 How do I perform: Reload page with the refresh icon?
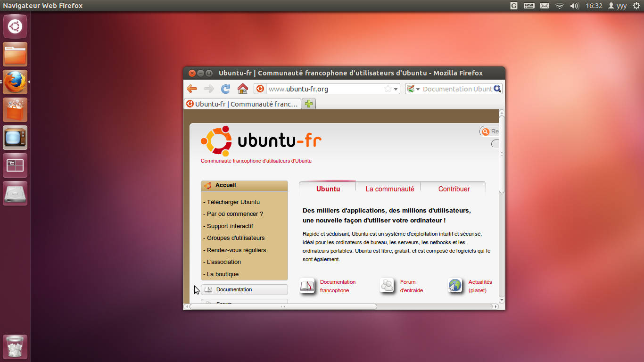click(226, 89)
